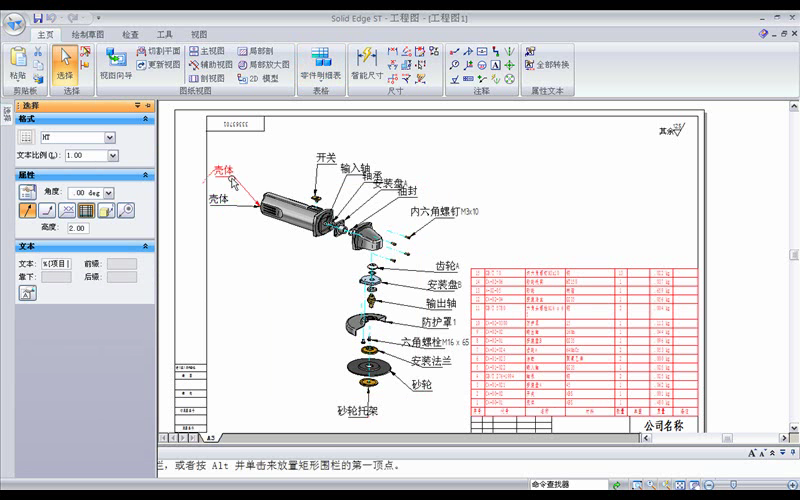Image resolution: width=800 pixels, height=500 pixels.
Task: Click the text insert icon below 靠下
Action: pyautogui.click(x=28, y=293)
